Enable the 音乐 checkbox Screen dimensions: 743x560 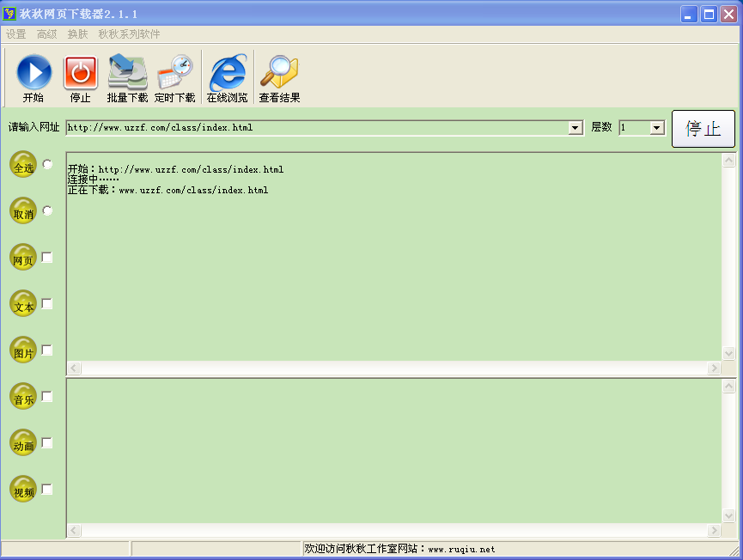point(47,396)
